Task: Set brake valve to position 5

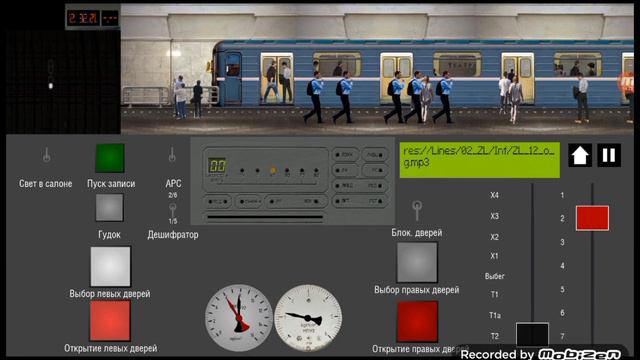Action: pyautogui.click(x=562, y=289)
